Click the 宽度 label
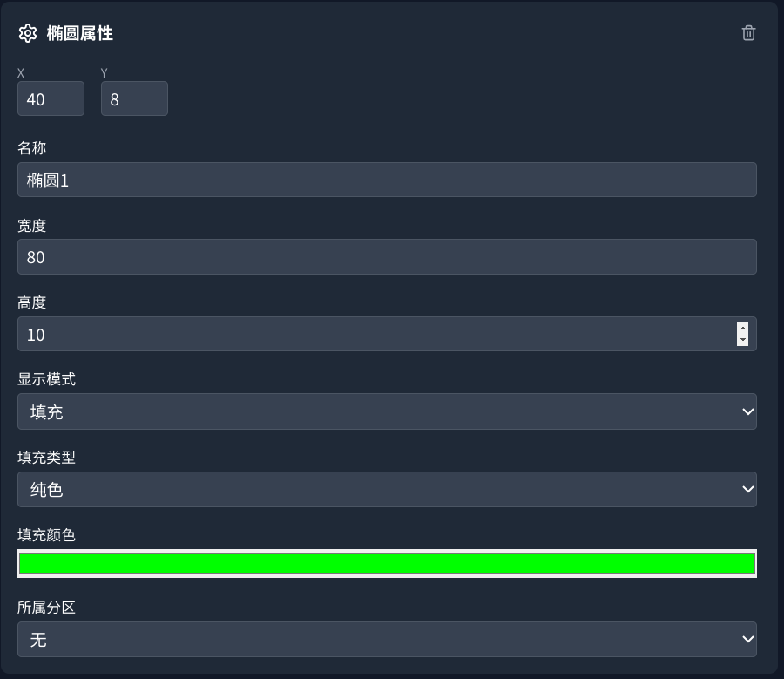Image resolution: width=784 pixels, height=679 pixels. (31, 226)
